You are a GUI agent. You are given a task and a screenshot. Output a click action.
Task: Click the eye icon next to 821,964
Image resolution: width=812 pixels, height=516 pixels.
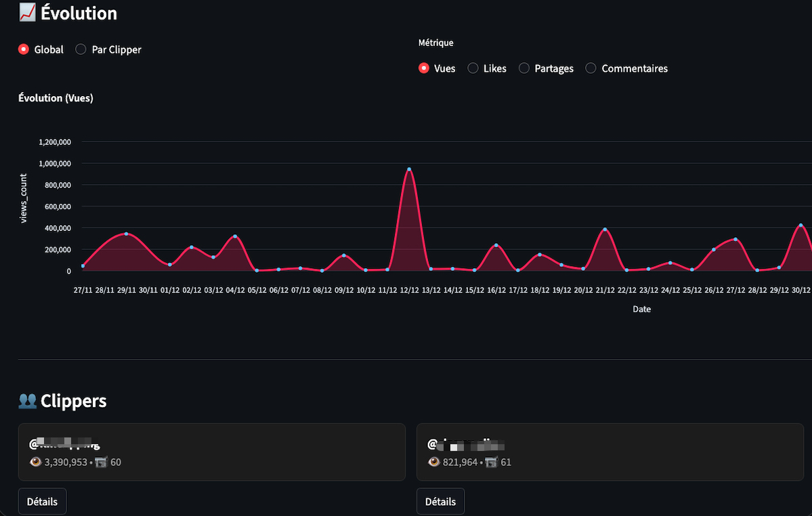434,462
